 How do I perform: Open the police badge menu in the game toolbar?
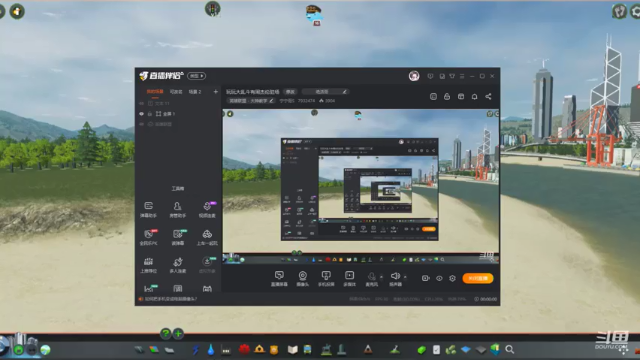point(274,350)
